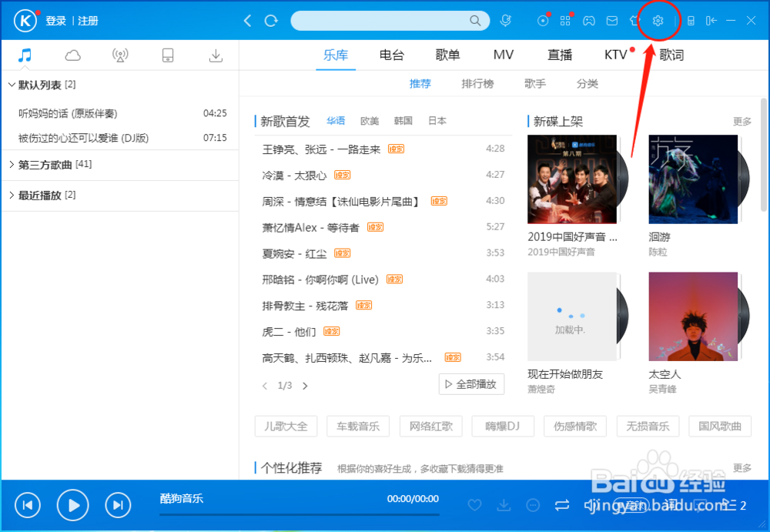Viewport: 770px width, 532px height.
Task: Click the 登录 link
Action: coord(56,21)
